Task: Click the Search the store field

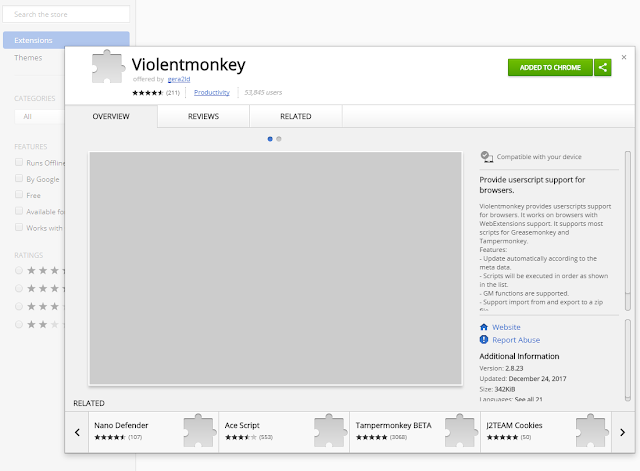Action: click(x=66, y=14)
